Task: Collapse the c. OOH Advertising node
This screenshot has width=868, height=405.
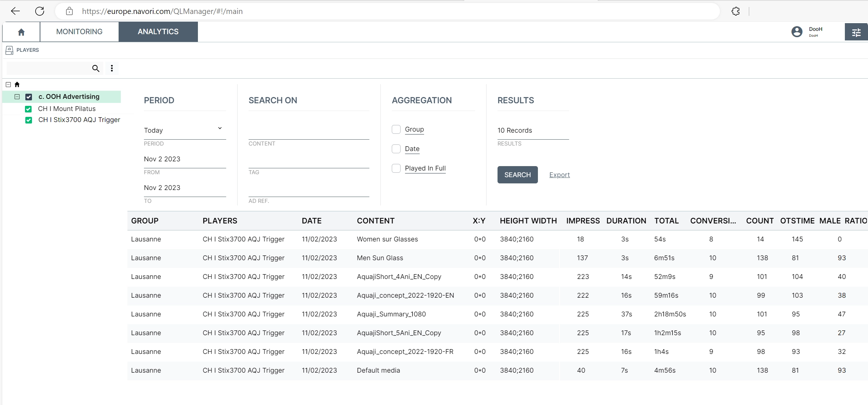Action: tap(17, 97)
